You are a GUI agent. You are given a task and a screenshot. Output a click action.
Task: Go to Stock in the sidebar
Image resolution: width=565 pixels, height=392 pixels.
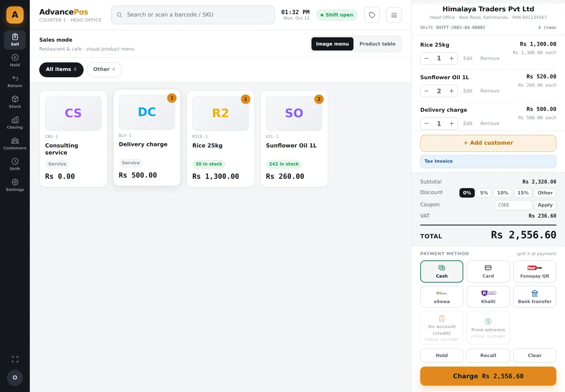(15, 102)
